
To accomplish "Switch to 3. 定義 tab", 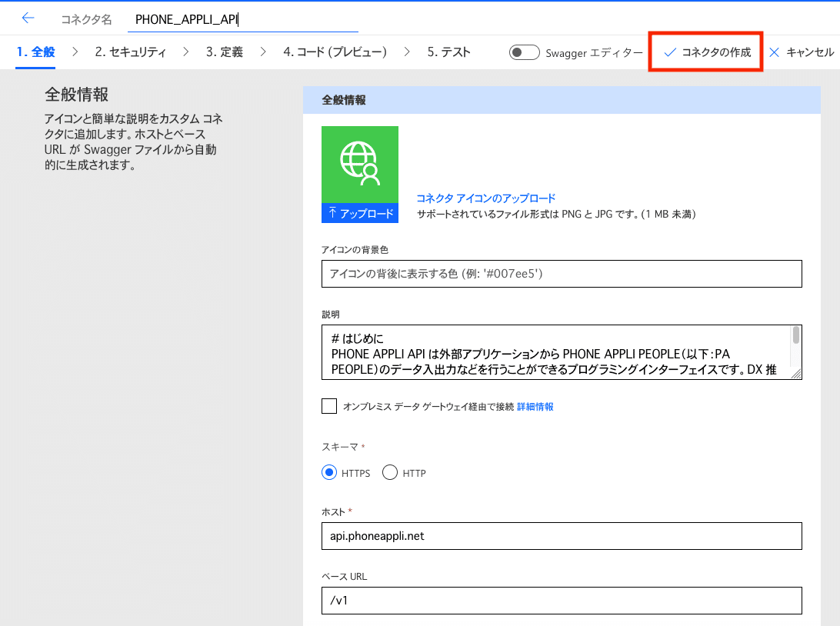I will click(x=225, y=52).
